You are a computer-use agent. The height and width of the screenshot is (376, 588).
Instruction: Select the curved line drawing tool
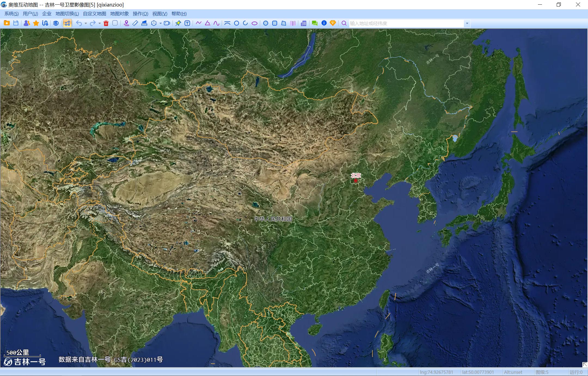(216, 23)
